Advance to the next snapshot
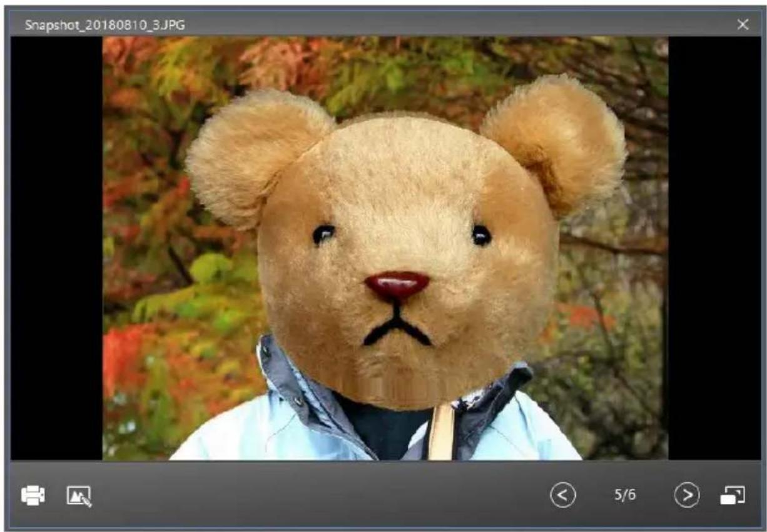 click(687, 496)
